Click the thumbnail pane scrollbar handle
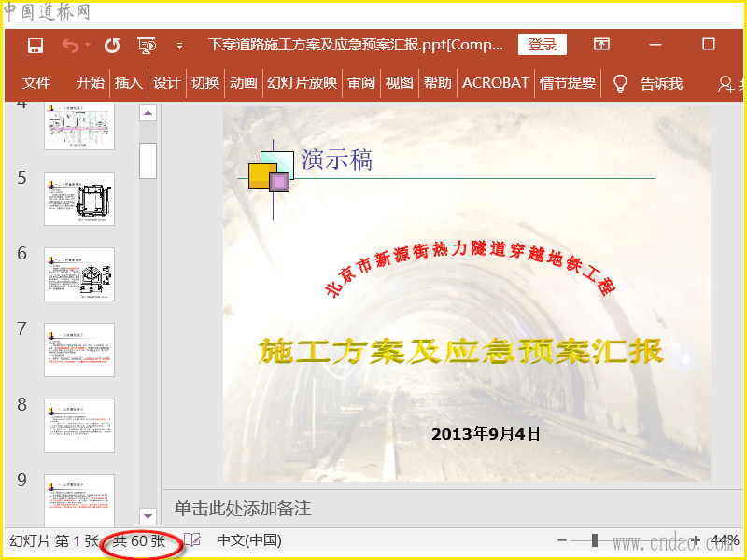This screenshot has height=560, width=747. (x=148, y=161)
